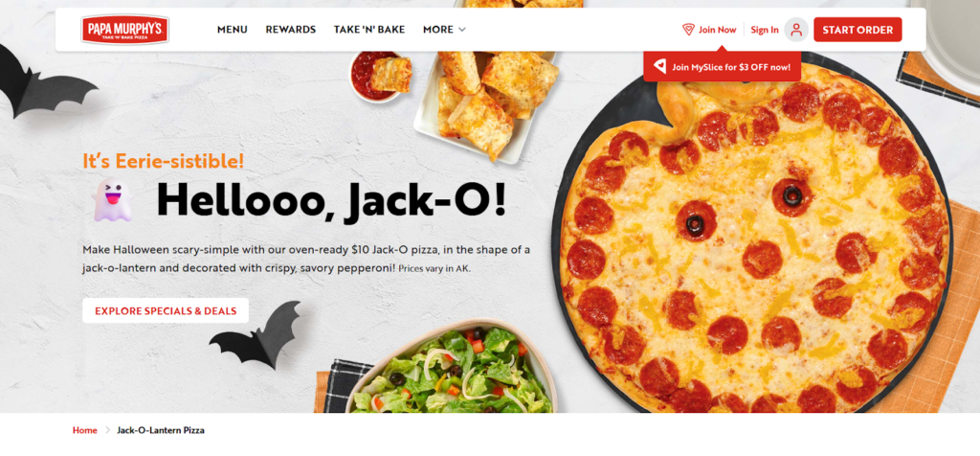The width and height of the screenshot is (980, 456).
Task: Click the Jack-O-Lantern Pizza breadcrumb
Action: tap(161, 430)
